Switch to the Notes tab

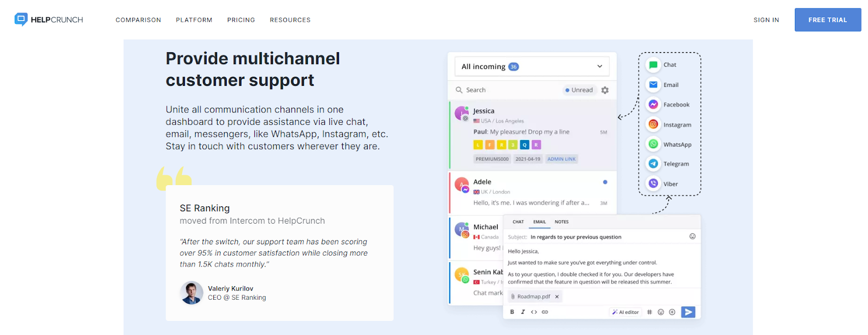[561, 222]
